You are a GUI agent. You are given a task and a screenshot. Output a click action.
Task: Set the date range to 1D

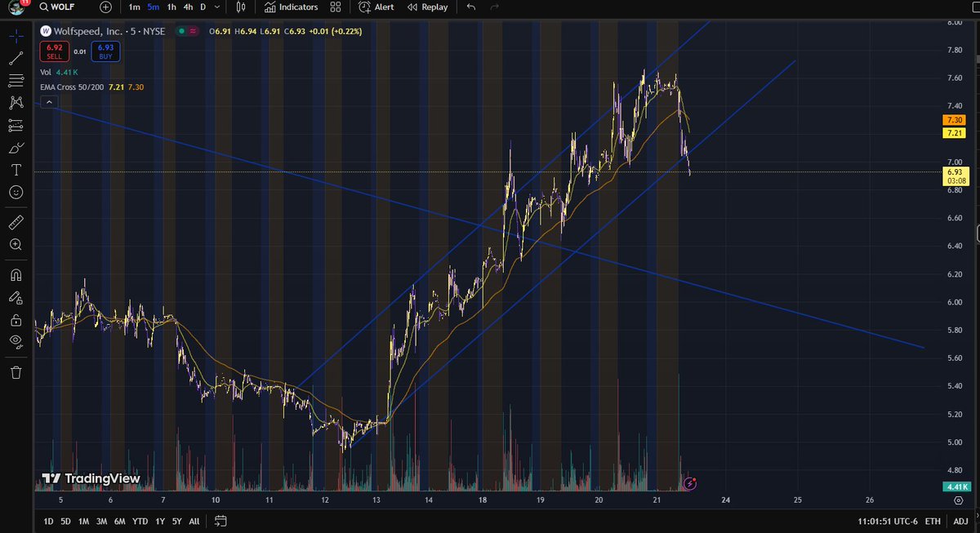48,521
